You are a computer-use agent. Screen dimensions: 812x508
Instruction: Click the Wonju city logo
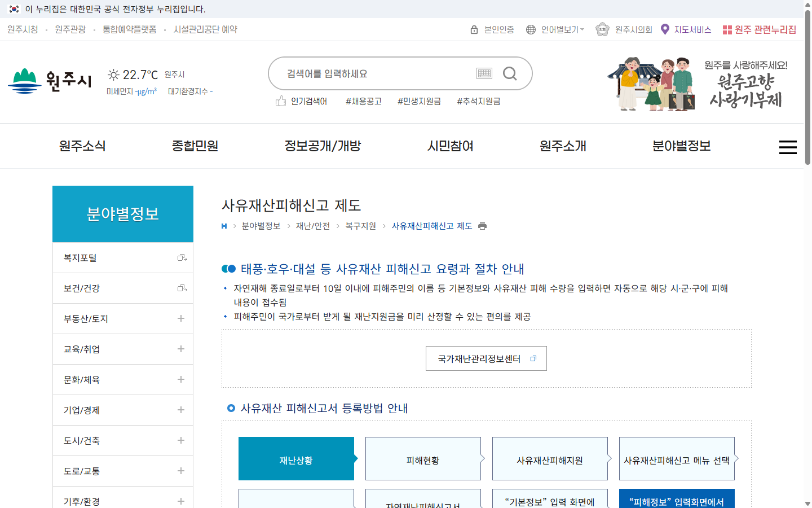50,81
